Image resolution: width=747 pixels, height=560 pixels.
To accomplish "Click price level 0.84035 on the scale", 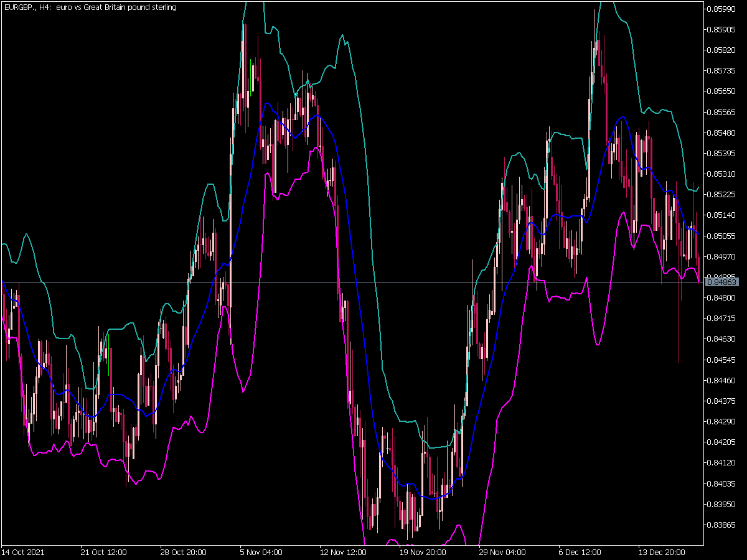I will click(x=722, y=483).
